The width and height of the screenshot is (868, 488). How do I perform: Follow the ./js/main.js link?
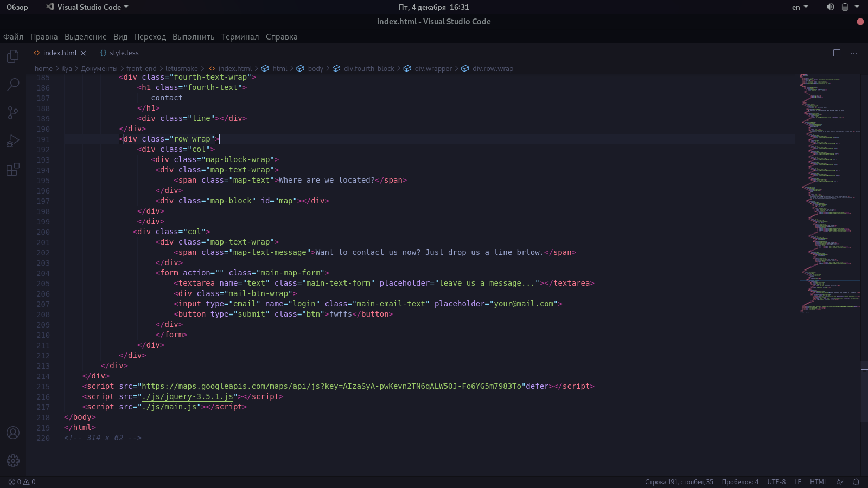coord(169,407)
